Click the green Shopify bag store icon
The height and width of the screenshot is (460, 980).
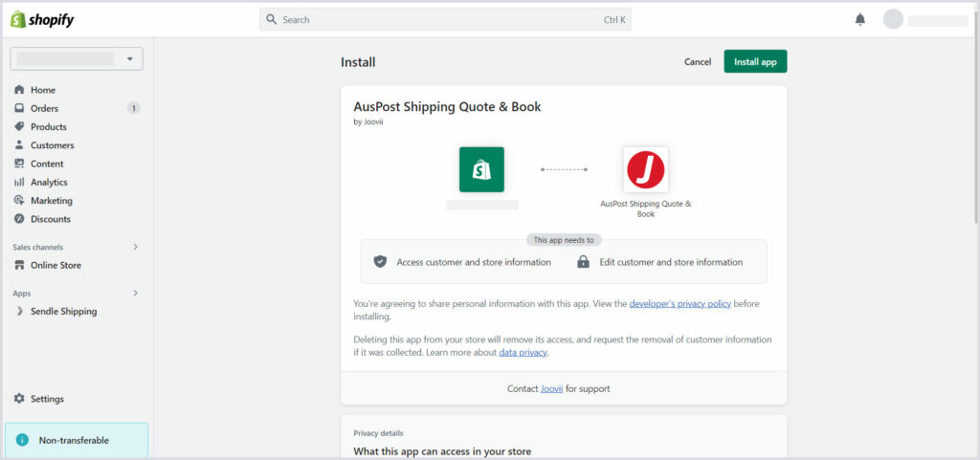482,169
